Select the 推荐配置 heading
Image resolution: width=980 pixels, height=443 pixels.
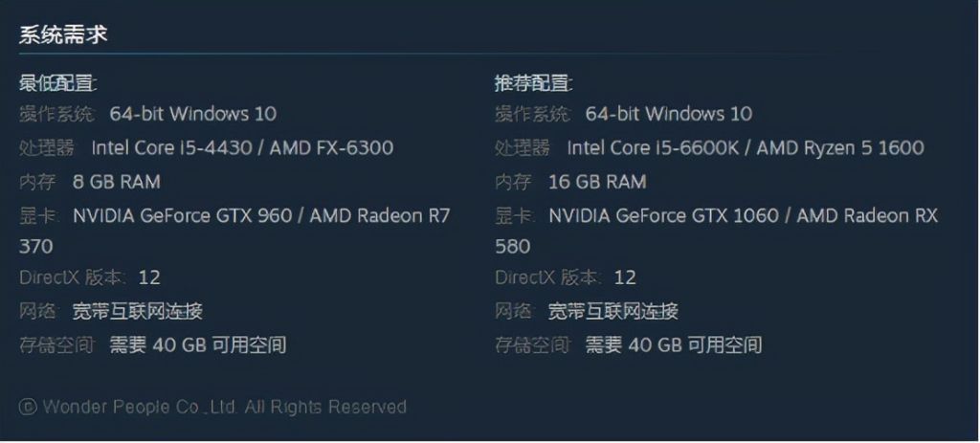coord(534,82)
